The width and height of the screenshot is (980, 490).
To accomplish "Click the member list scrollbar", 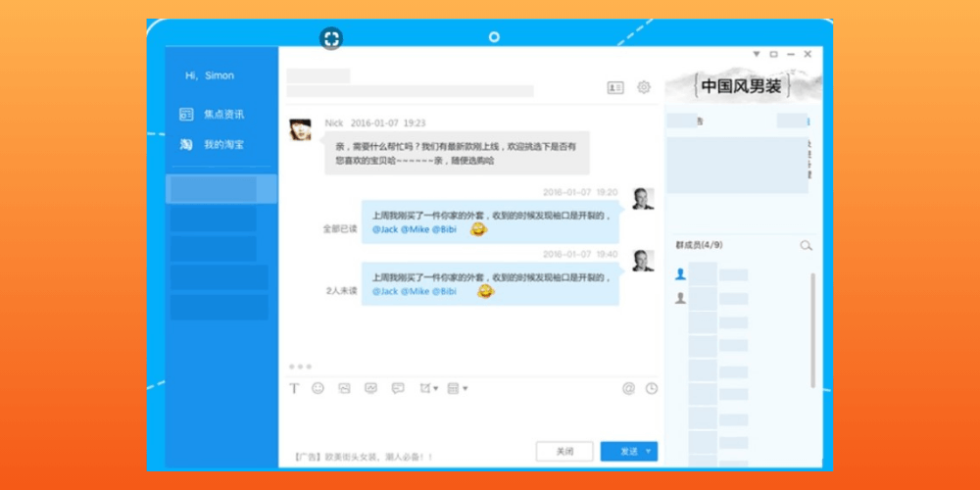I will [812, 330].
